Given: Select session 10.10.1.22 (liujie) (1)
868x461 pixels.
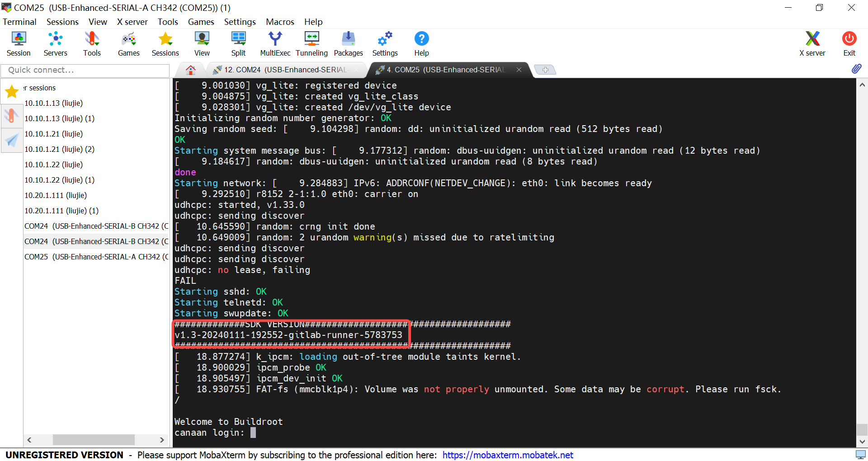Looking at the screenshot, I should 59,180.
